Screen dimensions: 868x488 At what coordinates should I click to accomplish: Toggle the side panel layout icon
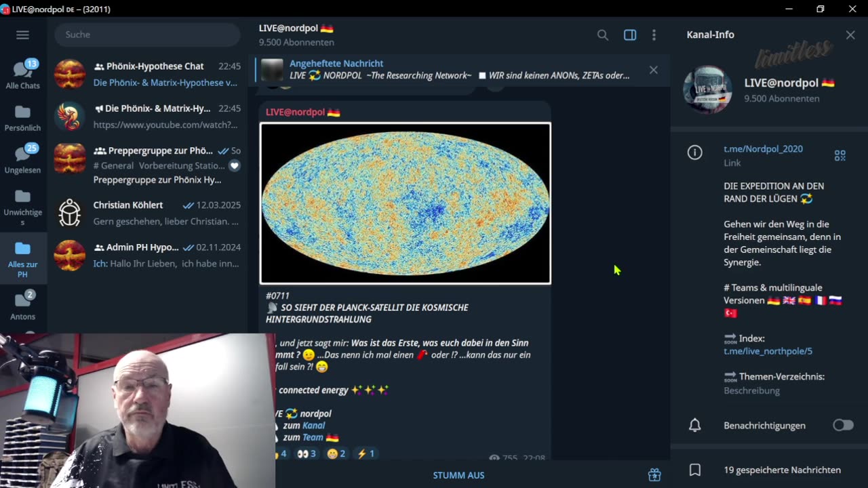tap(630, 35)
